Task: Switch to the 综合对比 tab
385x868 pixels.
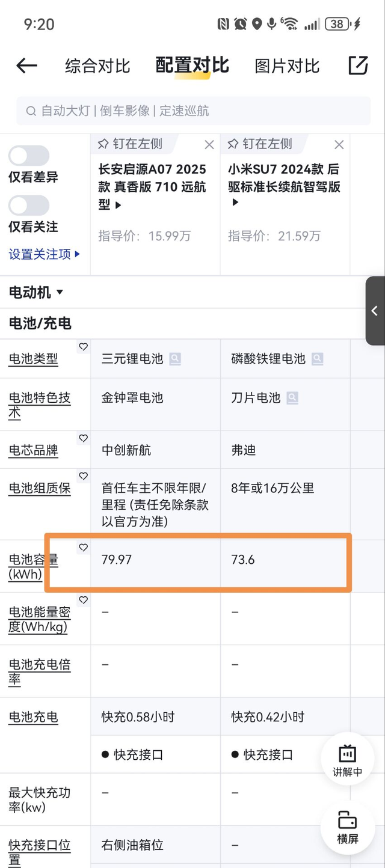Action: (x=96, y=66)
